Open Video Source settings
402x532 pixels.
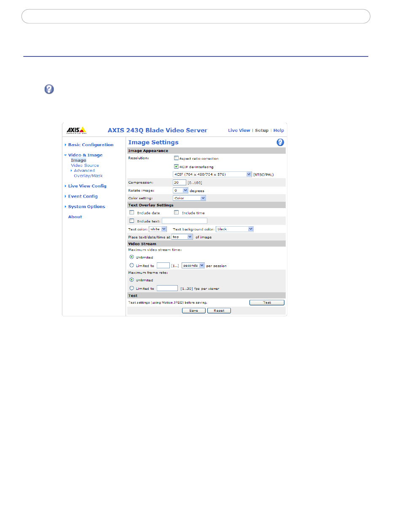[x=85, y=166]
